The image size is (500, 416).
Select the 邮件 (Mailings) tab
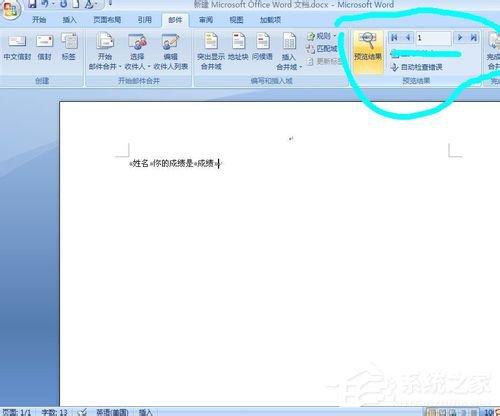[175, 20]
